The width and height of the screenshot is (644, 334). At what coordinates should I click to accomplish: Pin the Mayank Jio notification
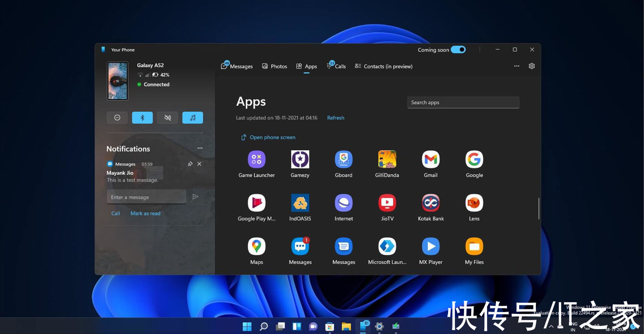(190, 164)
